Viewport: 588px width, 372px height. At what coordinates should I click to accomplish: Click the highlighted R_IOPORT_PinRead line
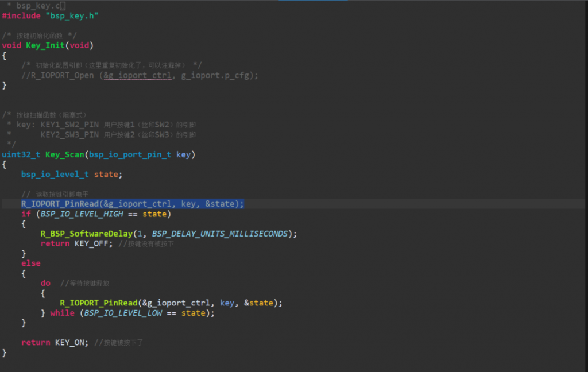tap(132, 204)
